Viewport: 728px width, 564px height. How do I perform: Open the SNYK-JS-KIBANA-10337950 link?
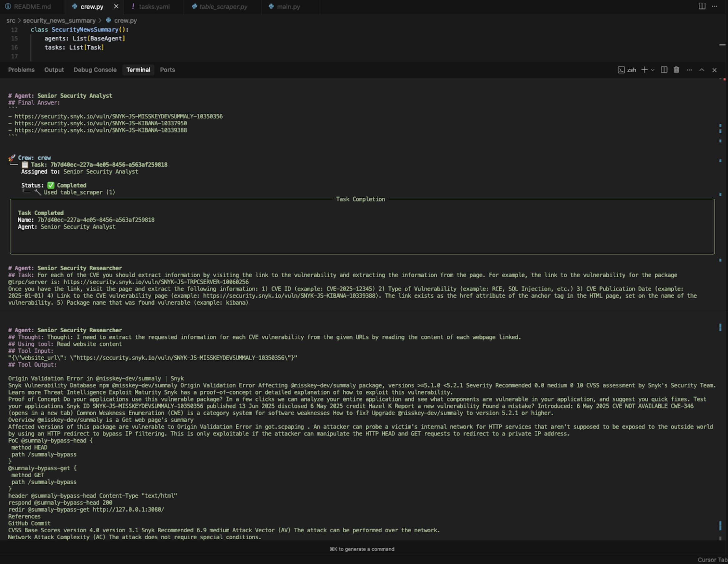(101, 123)
